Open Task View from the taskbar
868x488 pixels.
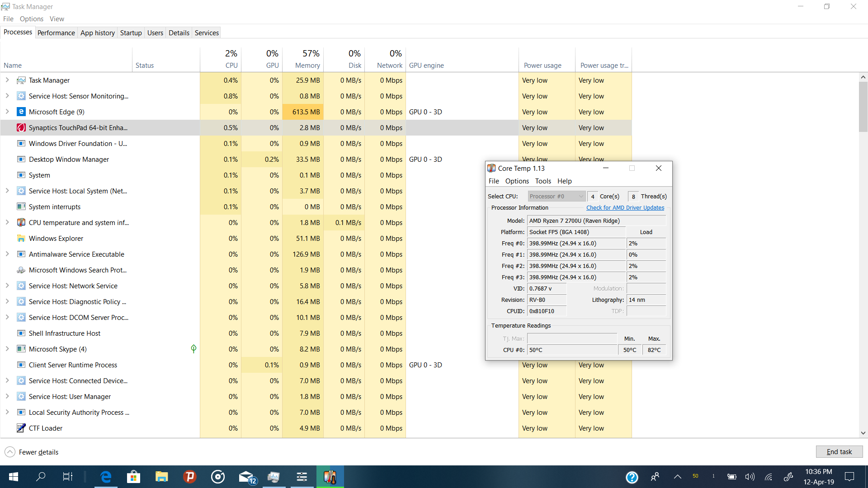click(67, 477)
